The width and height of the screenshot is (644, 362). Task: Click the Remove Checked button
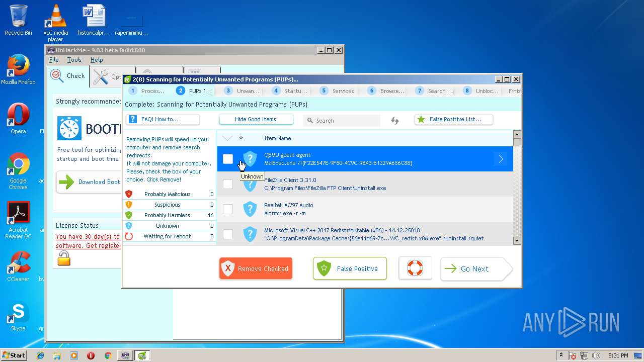256,268
